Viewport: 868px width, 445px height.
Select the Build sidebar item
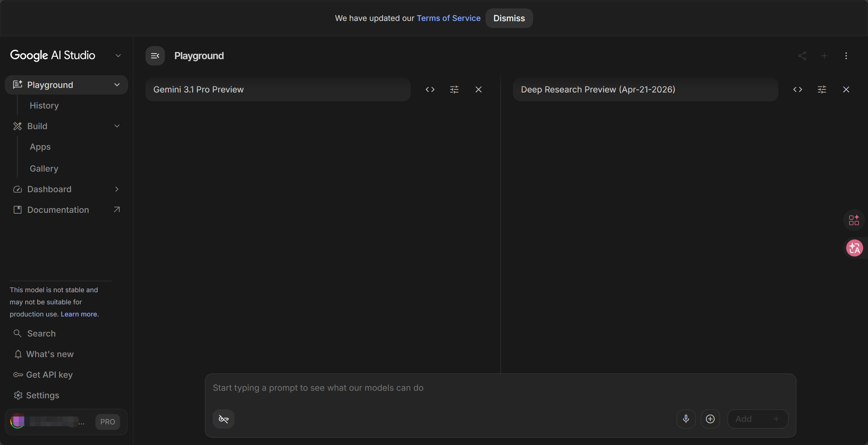click(x=66, y=126)
